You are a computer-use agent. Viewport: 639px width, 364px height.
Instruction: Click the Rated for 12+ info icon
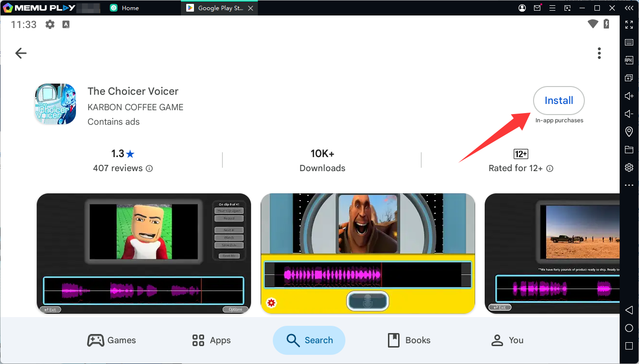click(550, 169)
